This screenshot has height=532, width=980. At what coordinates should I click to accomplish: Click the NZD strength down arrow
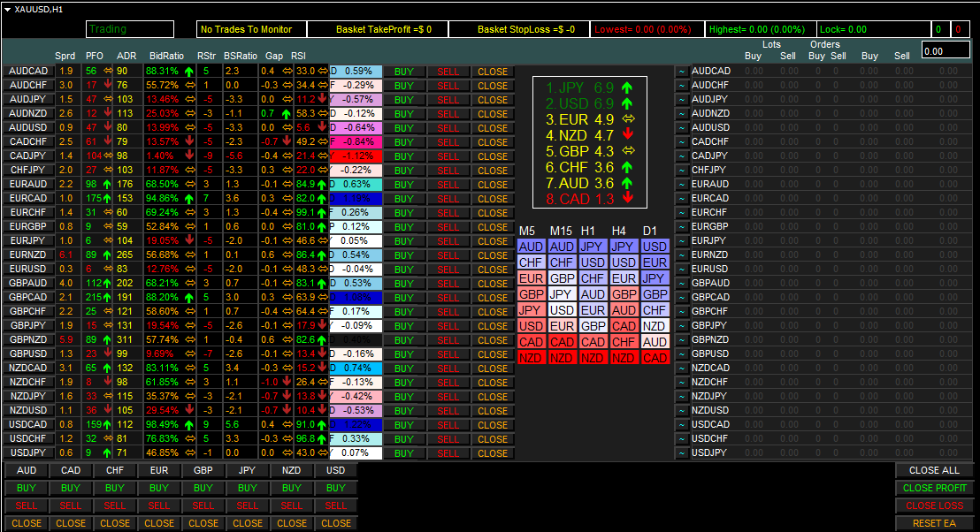(627, 135)
